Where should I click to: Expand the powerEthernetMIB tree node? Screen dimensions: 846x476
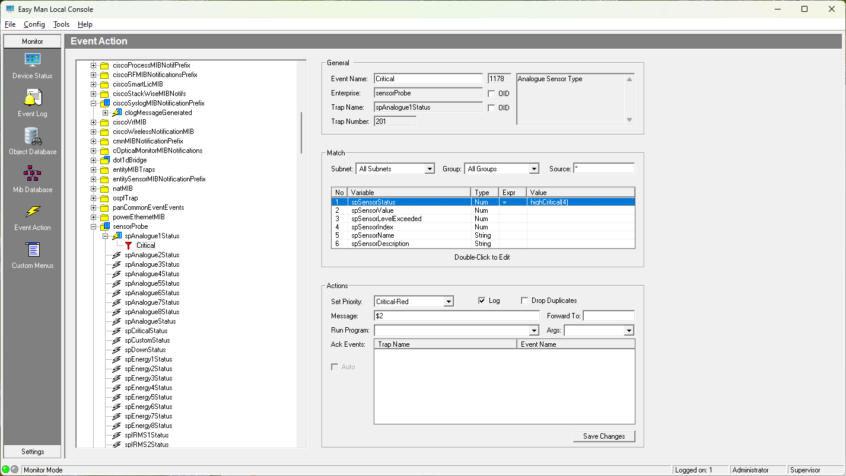coord(93,217)
